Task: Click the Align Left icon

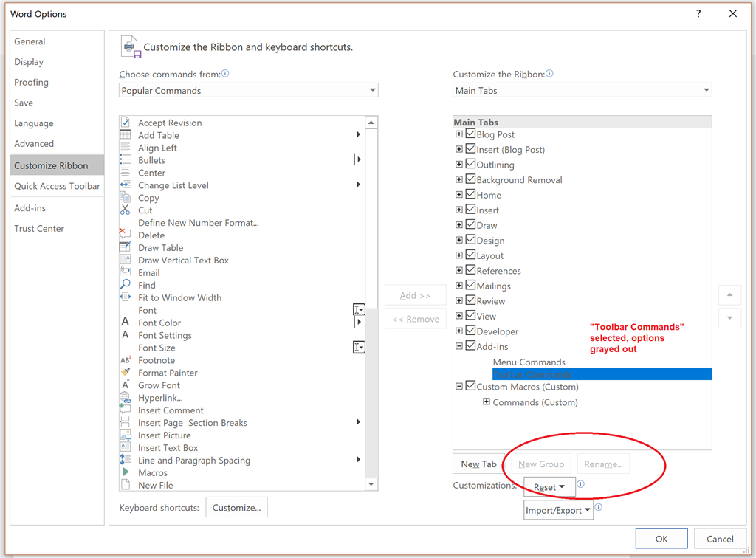Action: (x=126, y=148)
